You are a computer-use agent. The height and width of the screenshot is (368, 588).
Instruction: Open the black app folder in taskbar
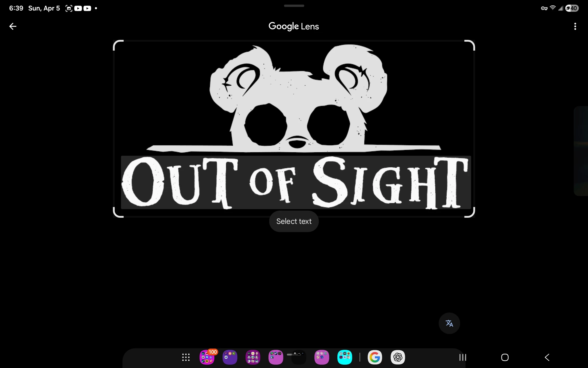299,358
